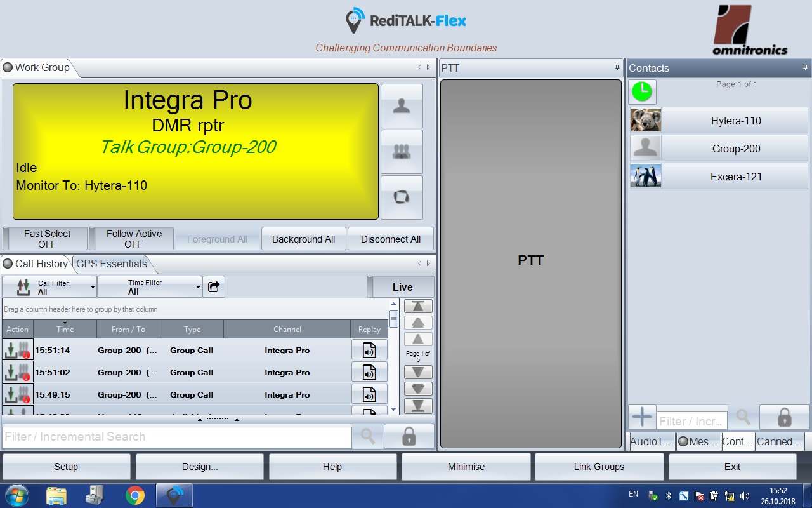The image size is (812, 508).
Task: Click the Call History search magnifier
Action: coord(368,436)
